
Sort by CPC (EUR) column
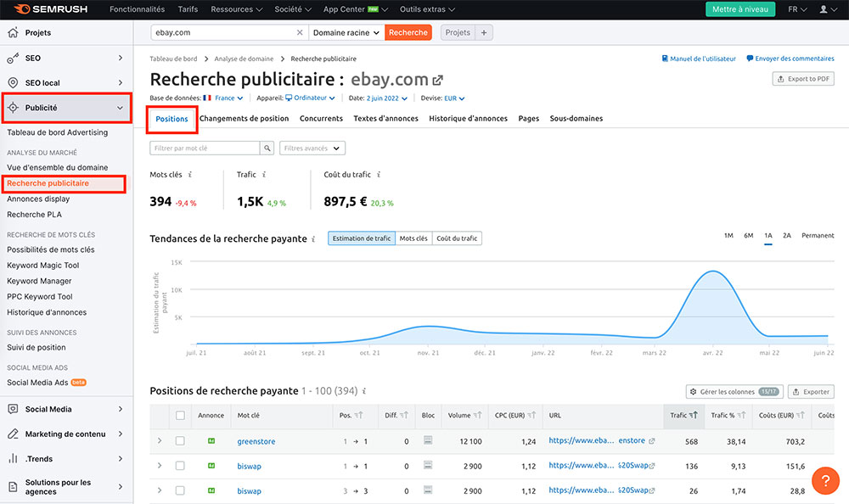[x=531, y=415]
